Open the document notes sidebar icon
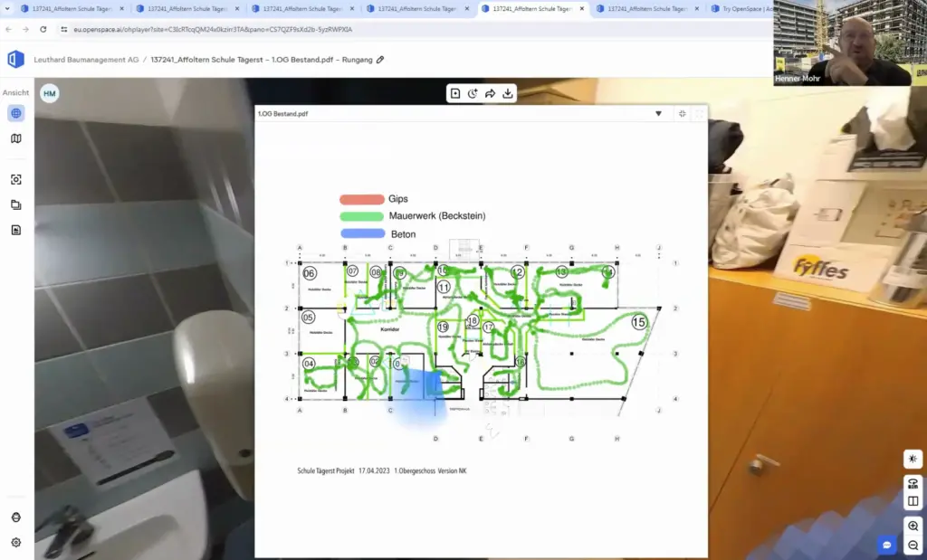The width and height of the screenshot is (927, 560). point(15,230)
